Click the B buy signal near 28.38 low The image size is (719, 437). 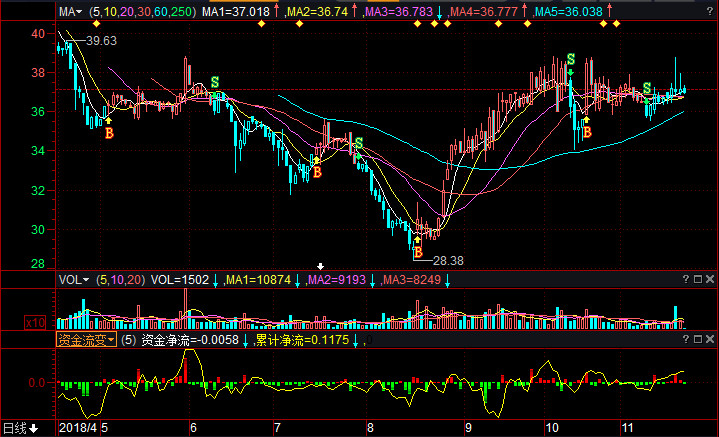tap(418, 252)
